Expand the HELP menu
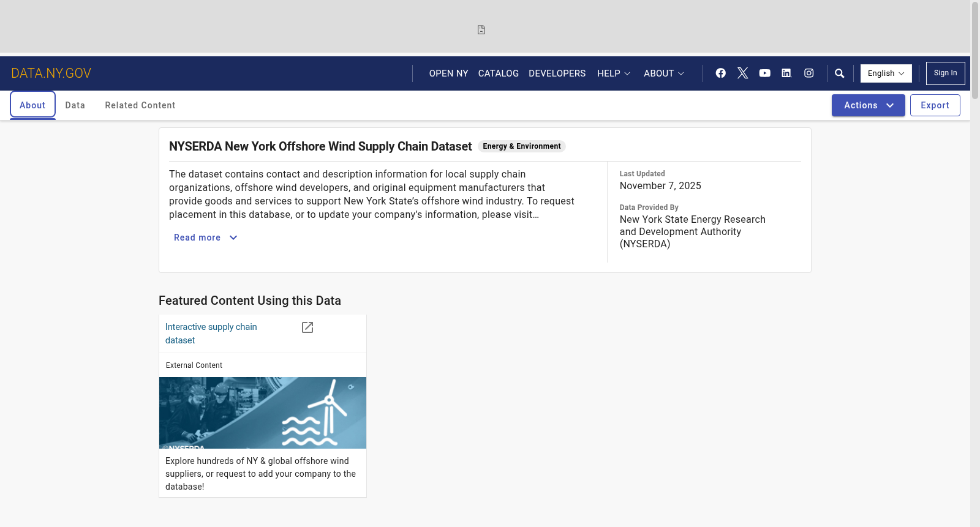The height and width of the screenshot is (527, 980). [614, 73]
